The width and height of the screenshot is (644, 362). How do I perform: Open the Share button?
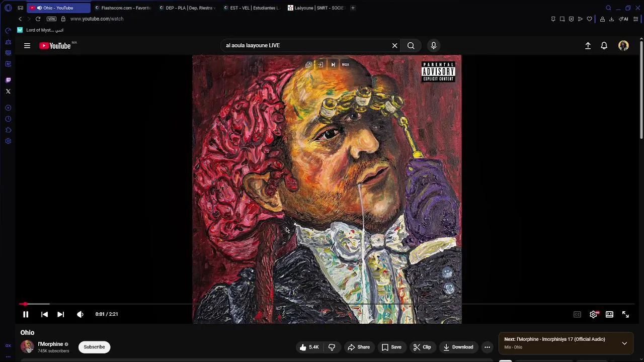tap(359, 347)
